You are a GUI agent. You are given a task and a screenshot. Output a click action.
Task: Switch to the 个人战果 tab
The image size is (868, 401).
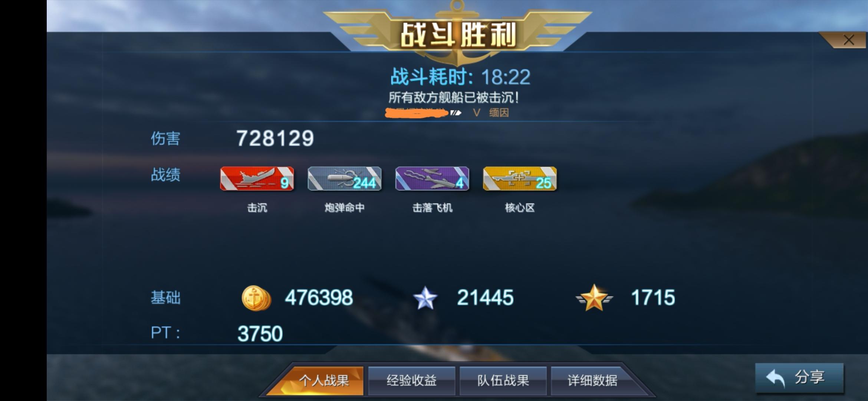323,381
